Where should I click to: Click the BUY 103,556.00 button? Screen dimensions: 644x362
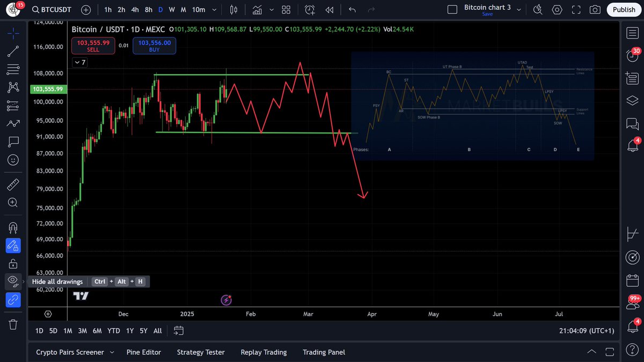(155, 46)
